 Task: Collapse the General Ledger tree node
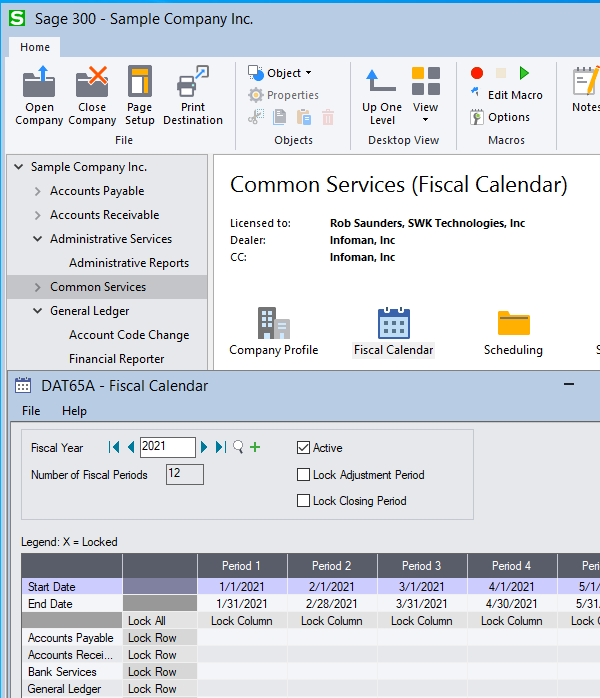click(x=38, y=311)
